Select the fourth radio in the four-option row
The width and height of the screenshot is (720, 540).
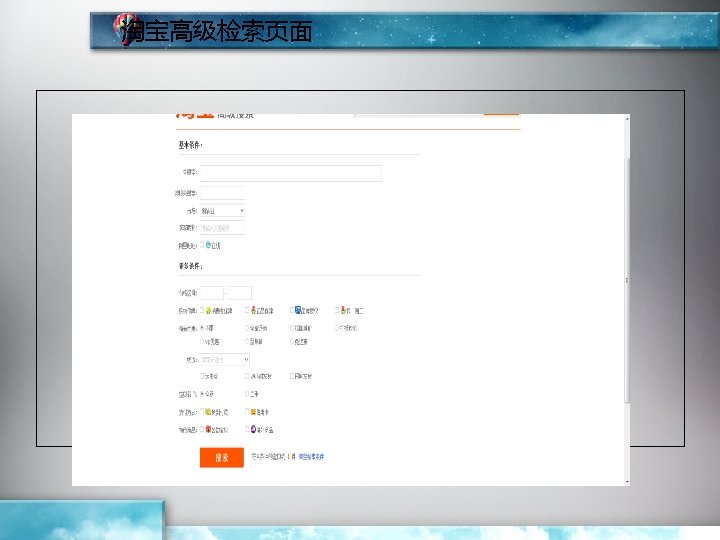coord(337,328)
